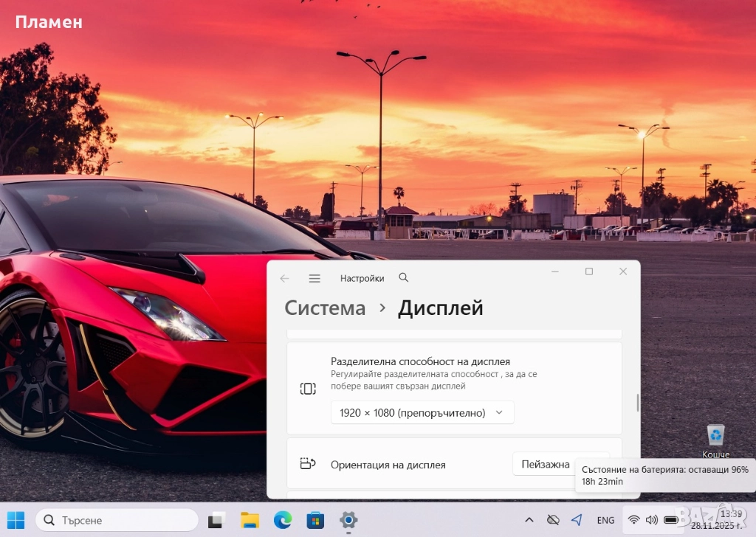Click the Settings gear taskbar icon
Image resolution: width=756 pixels, height=537 pixels.
(348, 520)
